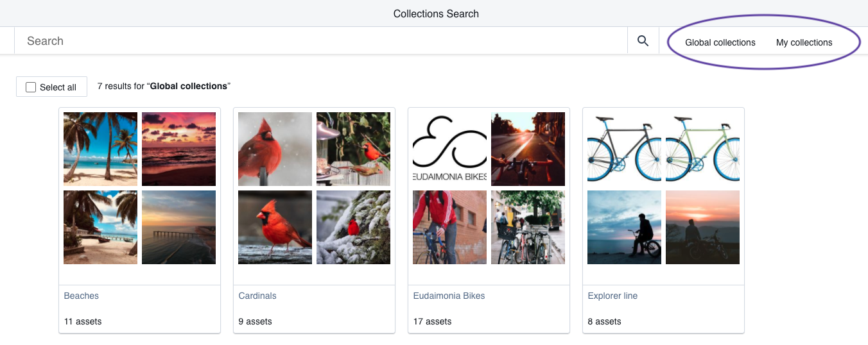This screenshot has width=868, height=345.
Task: Open the Beaches collection link
Action: click(82, 296)
